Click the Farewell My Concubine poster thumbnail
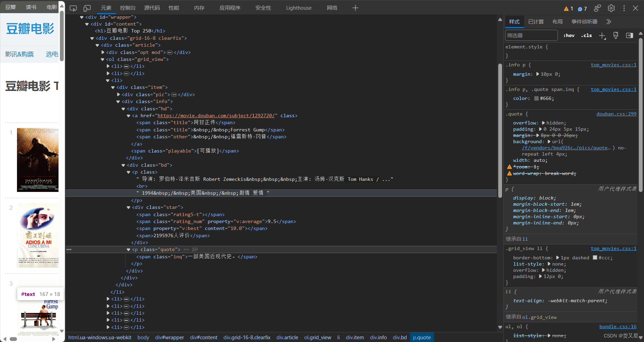 [38, 235]
